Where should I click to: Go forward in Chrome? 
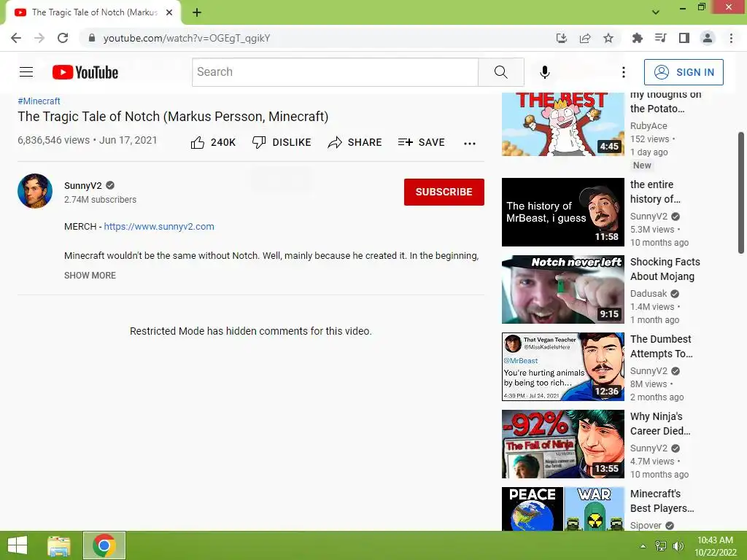[39, 38]
